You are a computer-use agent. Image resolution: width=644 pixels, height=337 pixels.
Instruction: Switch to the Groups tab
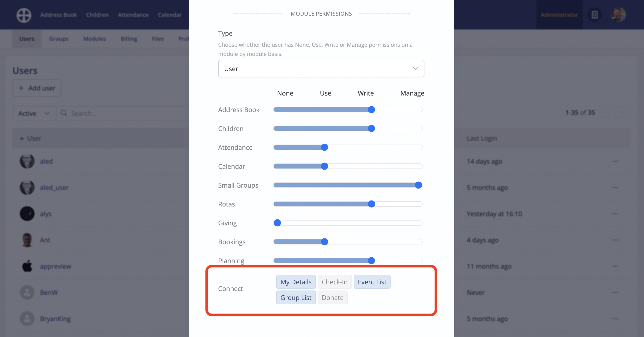58,39
